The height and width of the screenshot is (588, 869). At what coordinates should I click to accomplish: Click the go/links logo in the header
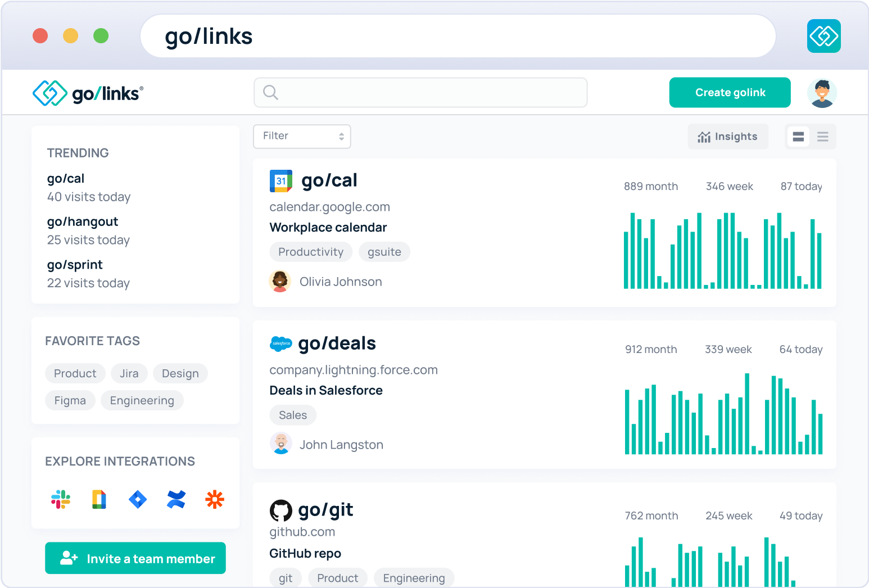pyautogui.click(x=87, y=93)
